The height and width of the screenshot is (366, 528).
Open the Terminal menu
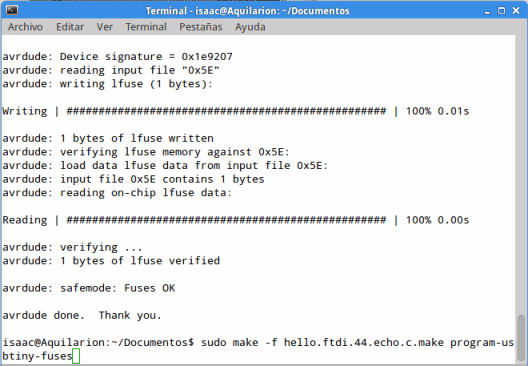tap(146, 27)
